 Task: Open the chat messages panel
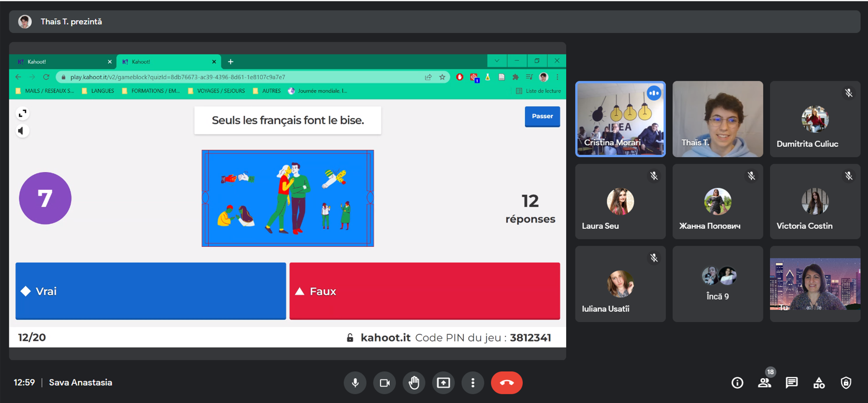tap(792, 383)
